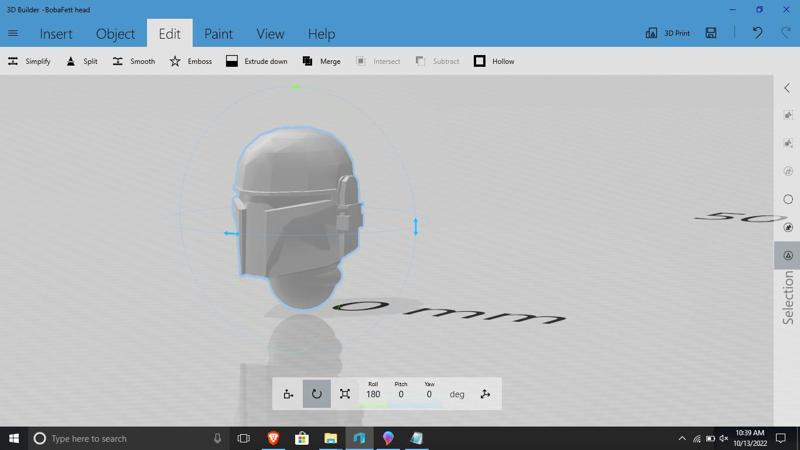Click the Yaw value field
Viewport: 800px width, 450px height.
click(x=429, y=394)
